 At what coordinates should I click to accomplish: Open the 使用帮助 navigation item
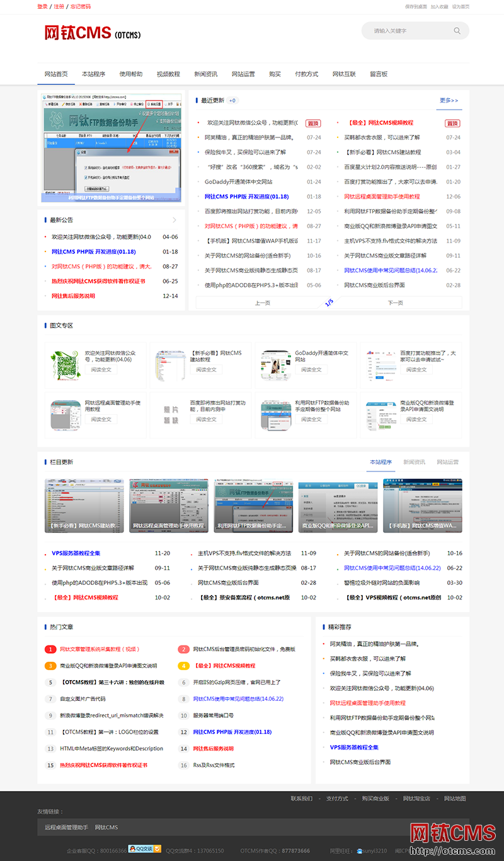pyautogui.click(x=131, y=74)
